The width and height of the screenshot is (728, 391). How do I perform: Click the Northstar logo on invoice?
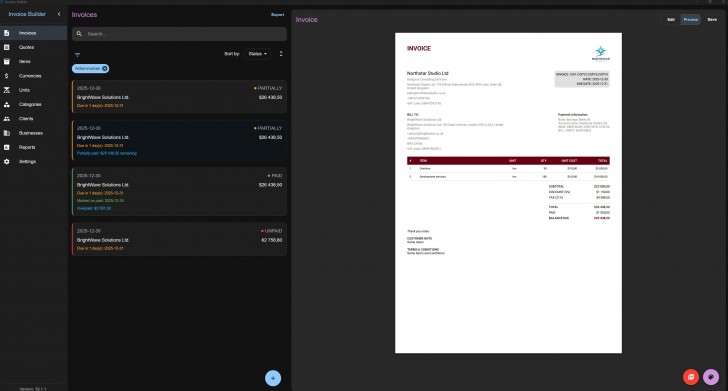click(601, 53)
